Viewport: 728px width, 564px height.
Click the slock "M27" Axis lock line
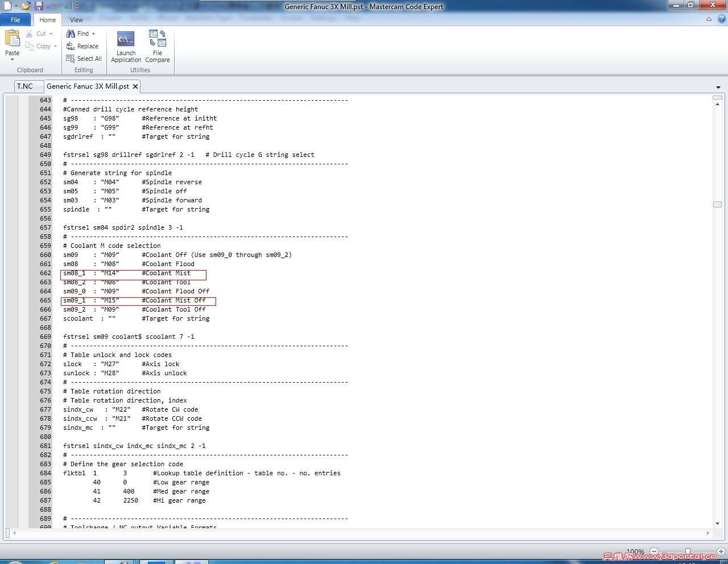coord(121,364)
